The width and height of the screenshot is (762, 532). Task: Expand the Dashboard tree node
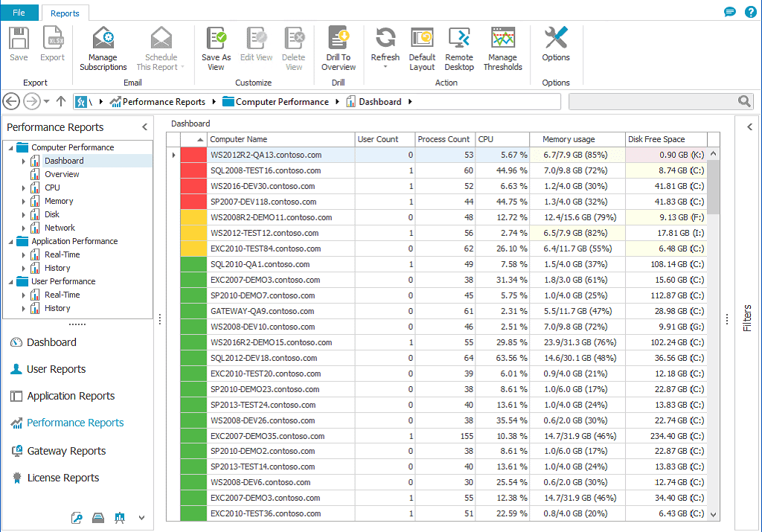click(23, 161)
